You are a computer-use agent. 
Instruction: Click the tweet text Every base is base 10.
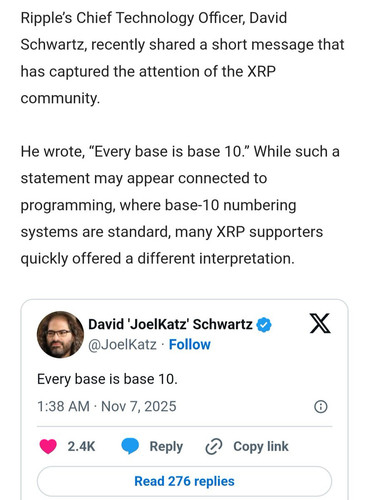pyautogui.click(x=107, y=379)
